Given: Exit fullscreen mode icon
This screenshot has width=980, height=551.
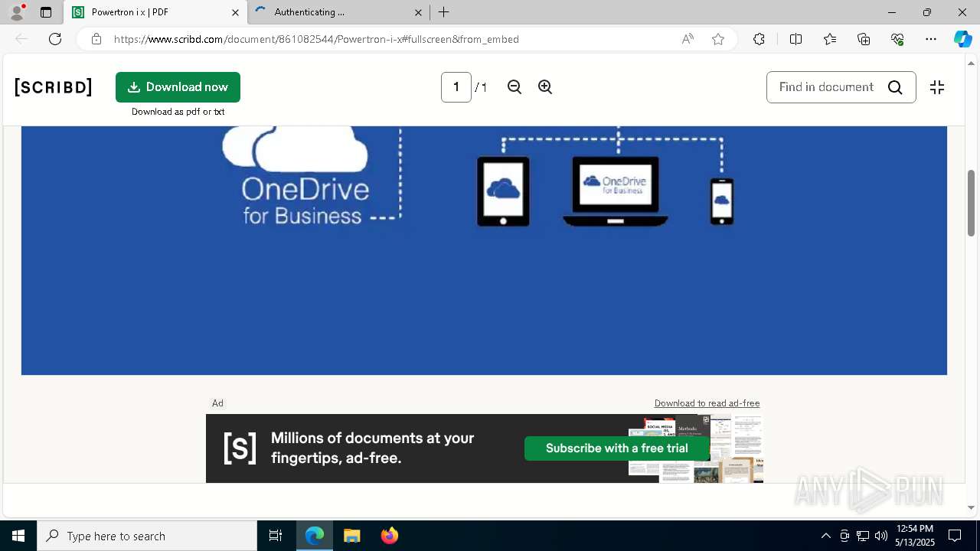Looking at the screenshot, I should [937, 87].
